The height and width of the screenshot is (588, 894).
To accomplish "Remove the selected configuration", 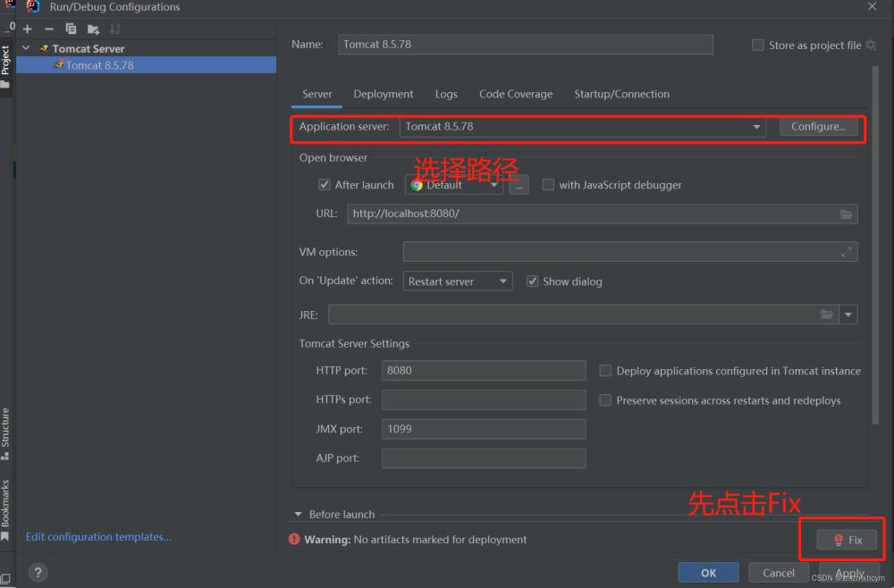I will (x=49, y=29).
